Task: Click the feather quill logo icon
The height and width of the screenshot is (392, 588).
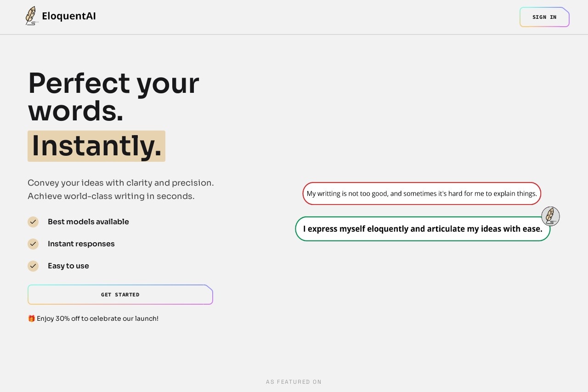Action: pos(31,16)
